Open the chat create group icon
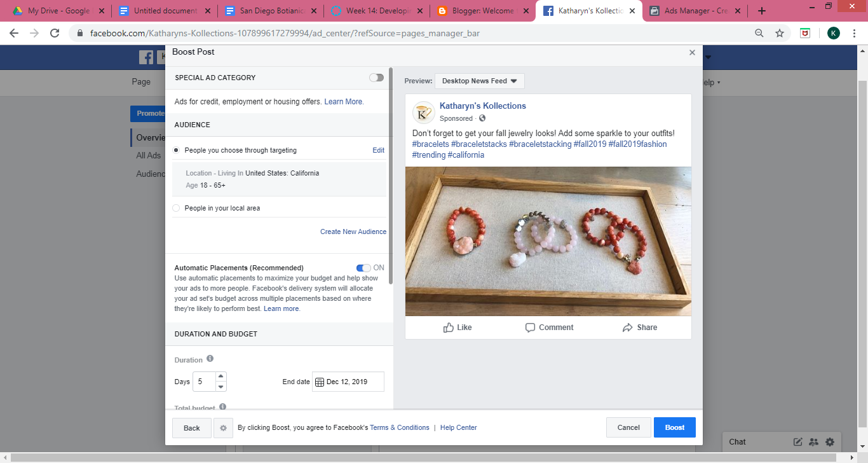868x463 pixels. [814, 442]
